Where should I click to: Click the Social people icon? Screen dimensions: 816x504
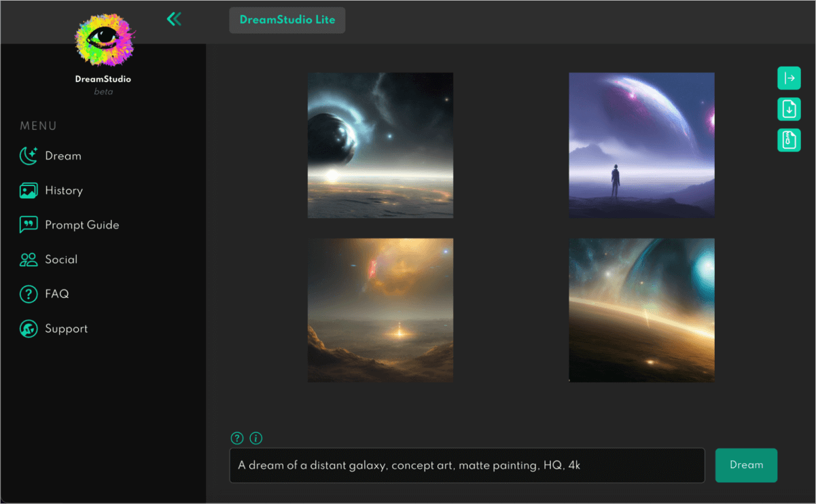pyautogui.click(x=29, y=259)
